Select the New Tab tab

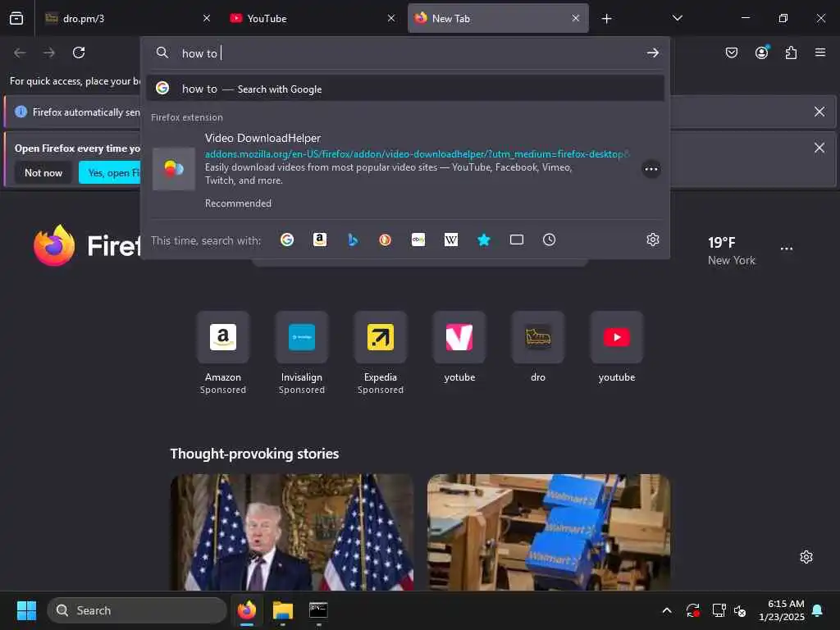point(498,18)
